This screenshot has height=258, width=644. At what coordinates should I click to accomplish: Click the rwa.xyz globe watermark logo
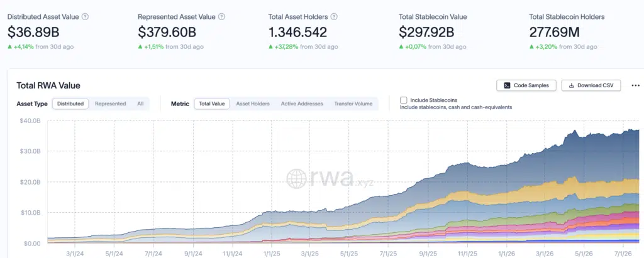pos(296,179)
